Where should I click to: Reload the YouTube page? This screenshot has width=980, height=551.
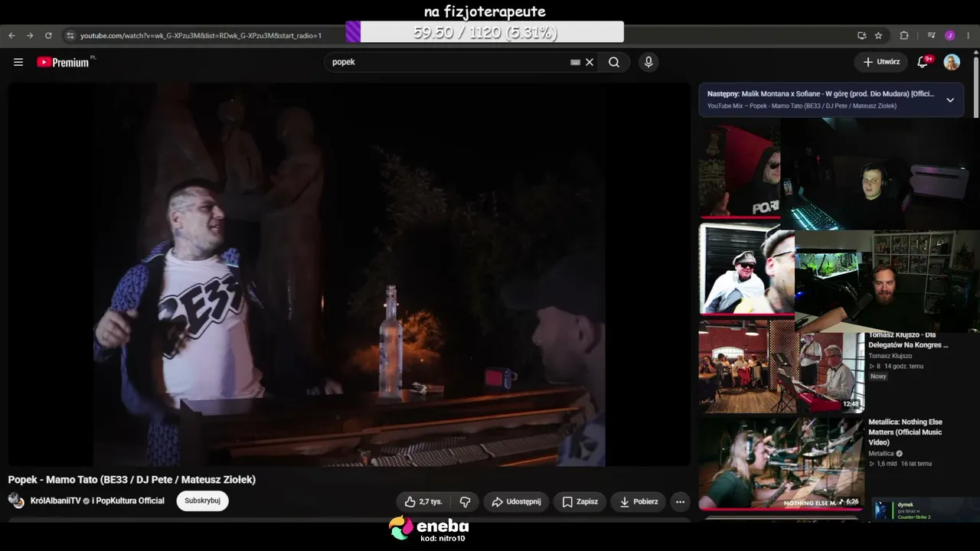pos(48,35)
